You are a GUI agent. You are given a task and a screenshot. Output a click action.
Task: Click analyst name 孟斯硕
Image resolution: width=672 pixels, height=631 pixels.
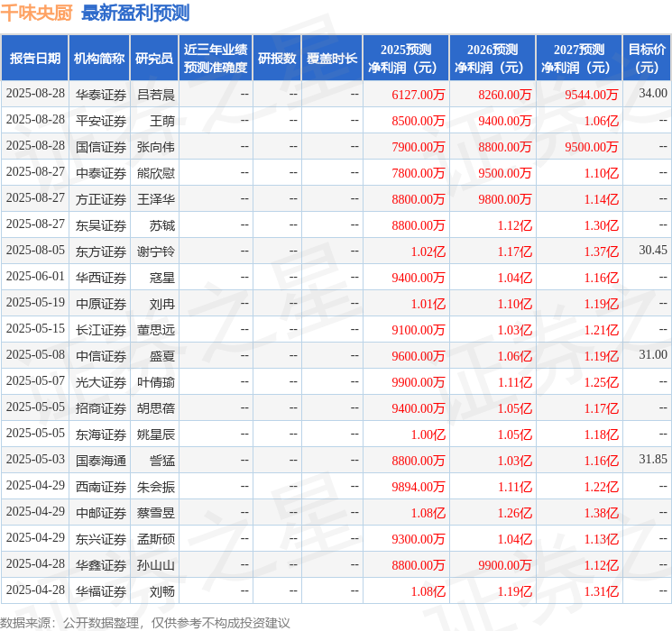pos(156,539)
